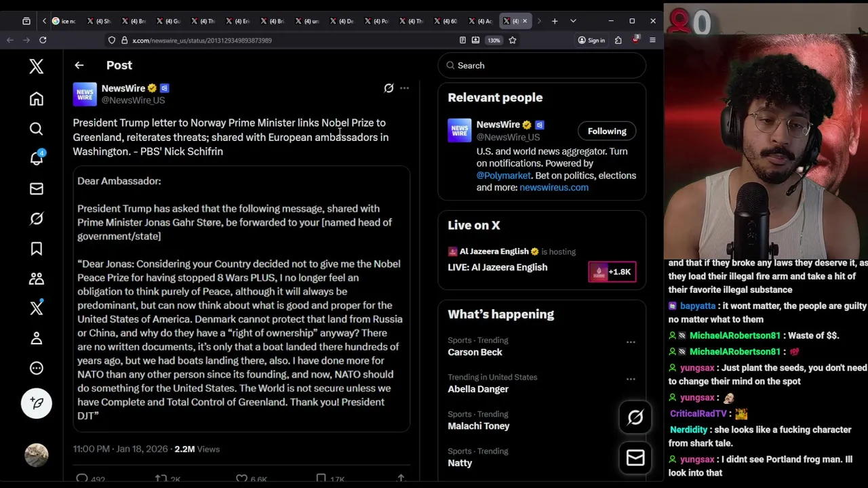The width and height of the screenshot is (868, 488).
Task: Open Profile person icon in sidebar
Action: point(37,338)
